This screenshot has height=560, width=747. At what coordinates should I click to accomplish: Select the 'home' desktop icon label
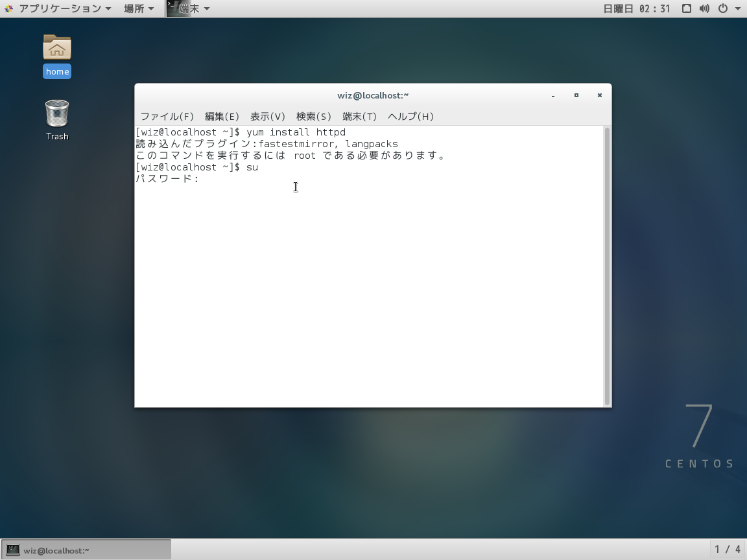pos(57,71)
